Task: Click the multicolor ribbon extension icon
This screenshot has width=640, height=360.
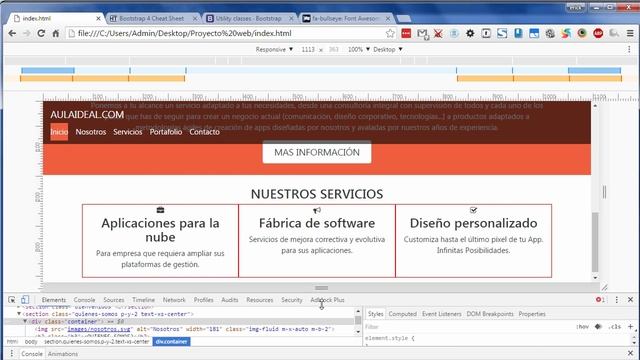Action: click(x=566, y=33)
